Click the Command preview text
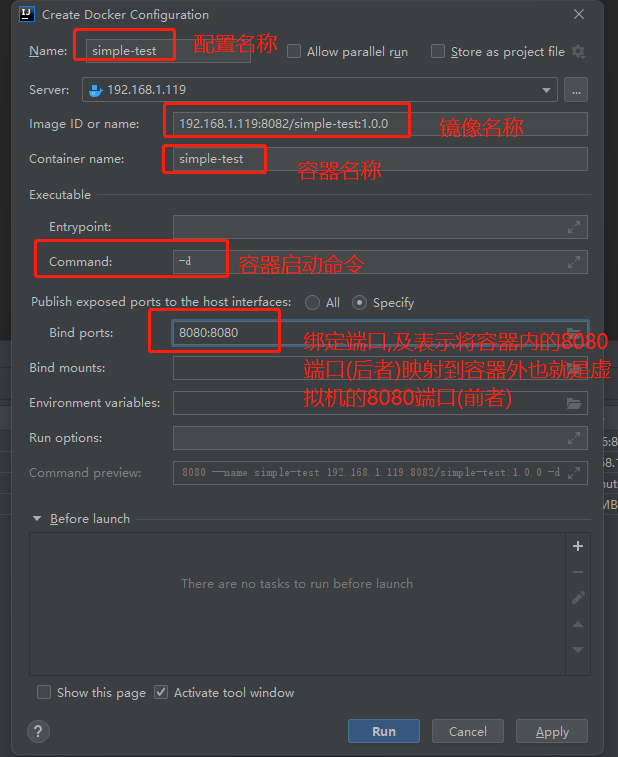 (371, 473)
